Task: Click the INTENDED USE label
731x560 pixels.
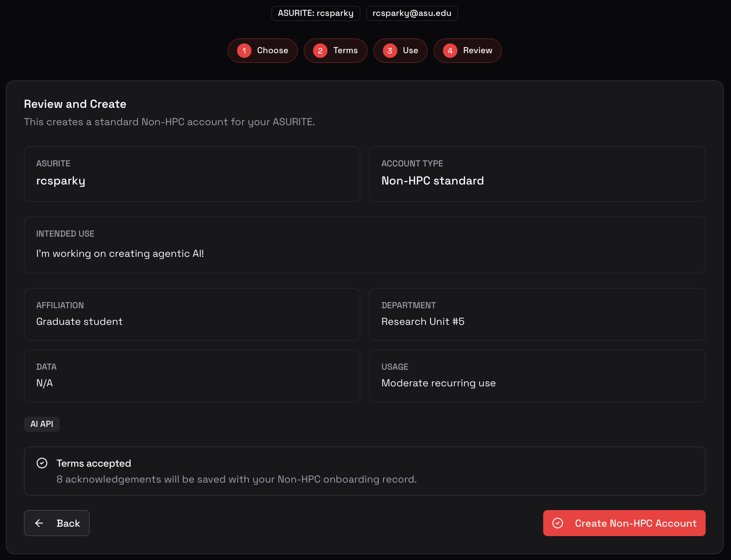Action: [65, 234]
